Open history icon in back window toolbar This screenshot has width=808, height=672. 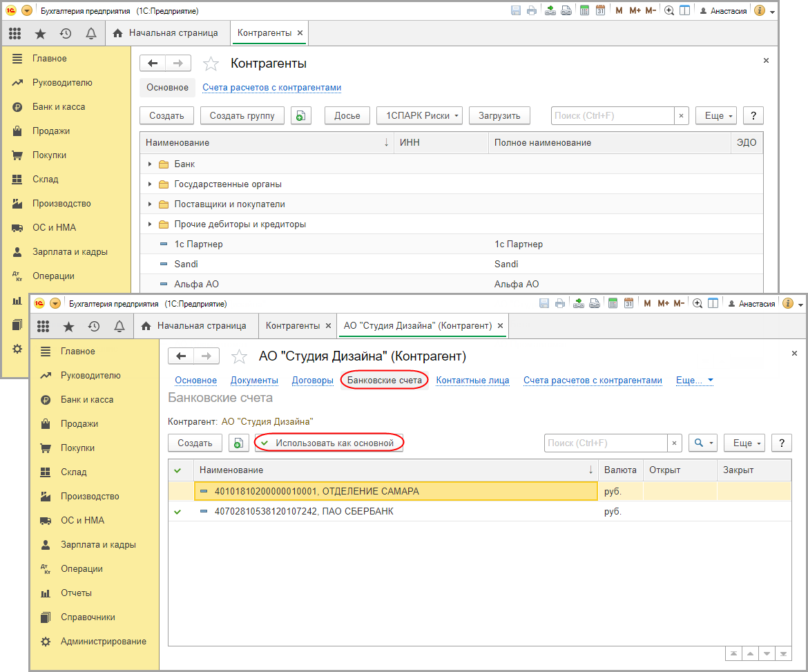[66, 34]
